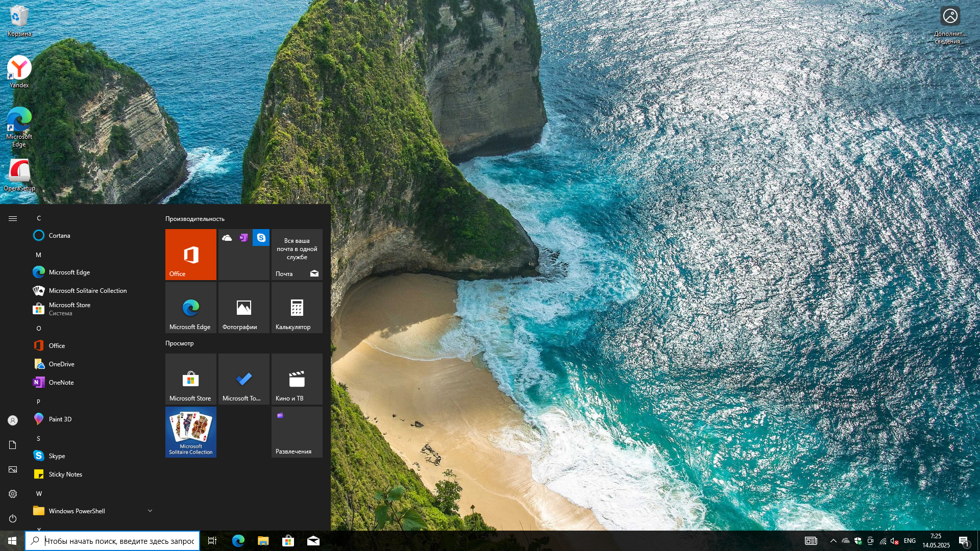Viewport: 980px width, 551px height.
Task: Launch the Calculator tile
Action: click(x=297, y=307)
